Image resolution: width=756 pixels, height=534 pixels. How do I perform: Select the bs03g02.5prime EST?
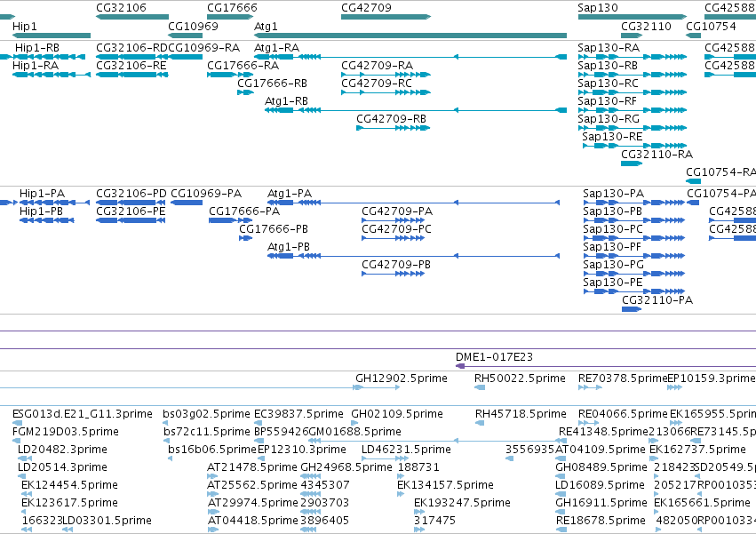pos(166,423)
